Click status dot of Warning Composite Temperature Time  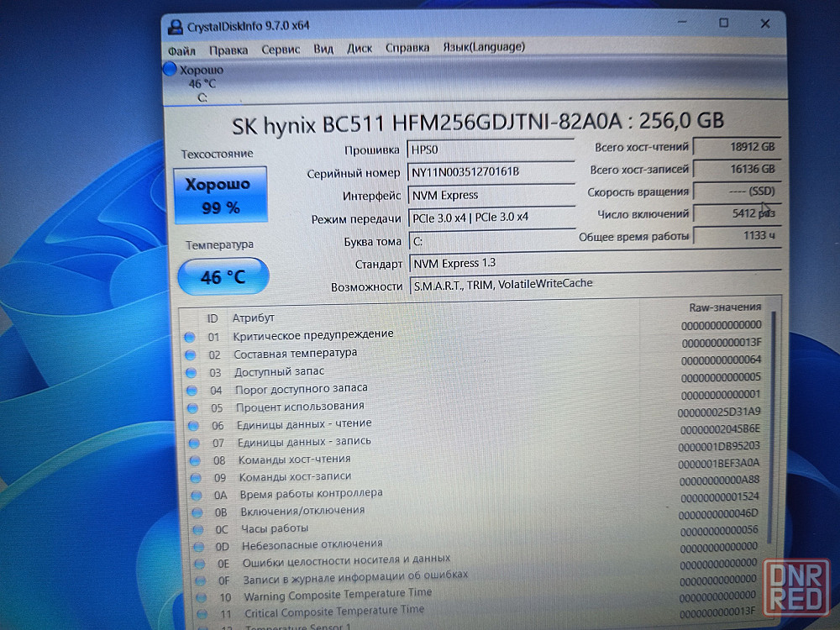(x=202, y=597)
